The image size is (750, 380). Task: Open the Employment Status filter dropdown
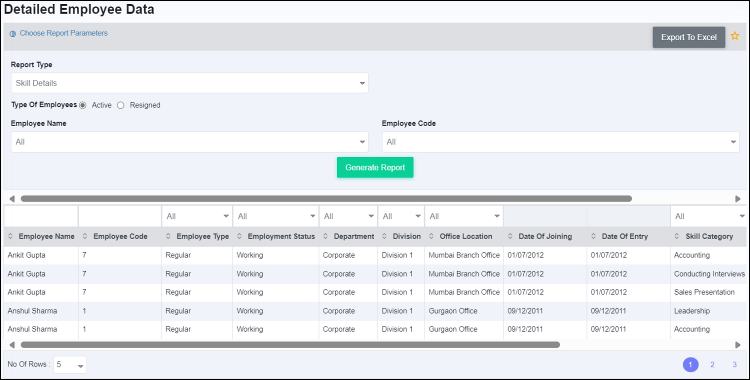(x=276, y=216)
